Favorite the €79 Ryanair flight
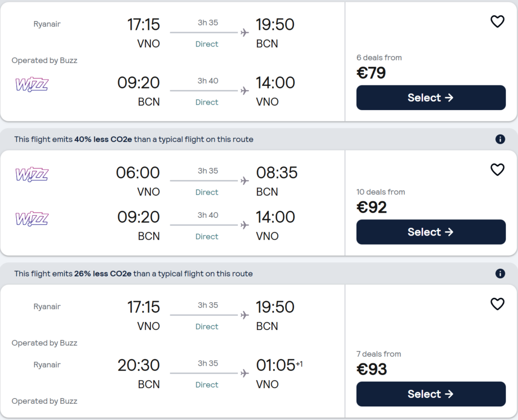This screenshot has height=420, width=518. (x=497, y=22)
